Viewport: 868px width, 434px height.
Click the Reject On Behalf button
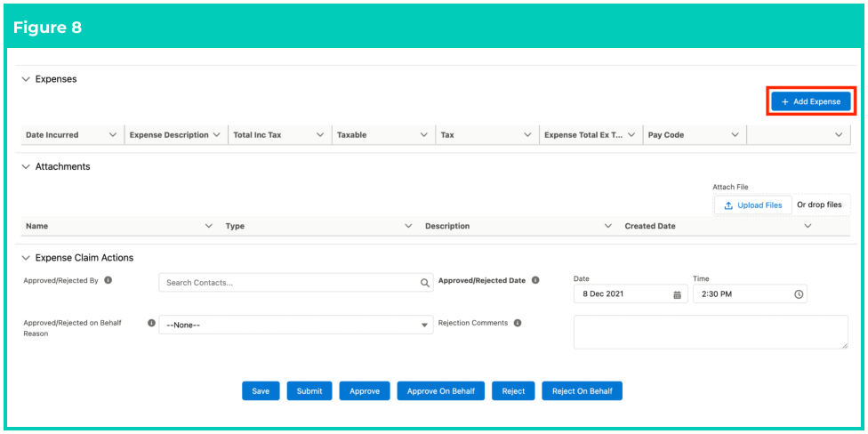click(583, 390)
